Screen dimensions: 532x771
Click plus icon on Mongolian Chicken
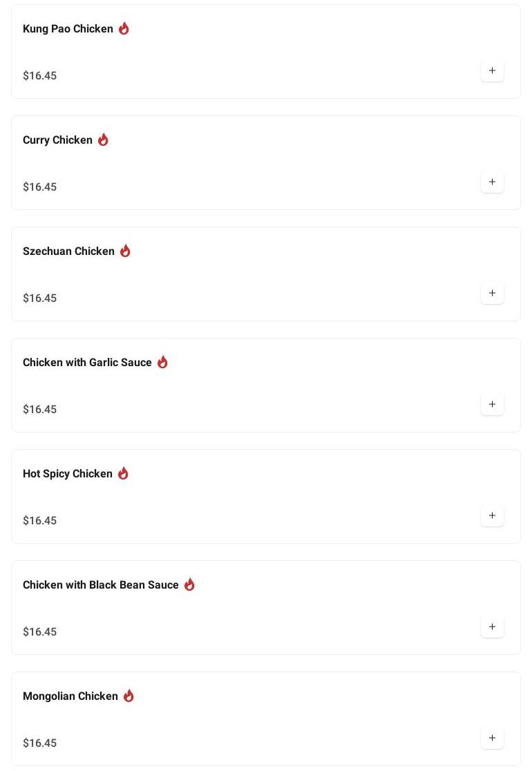click(x=492, y=738)
